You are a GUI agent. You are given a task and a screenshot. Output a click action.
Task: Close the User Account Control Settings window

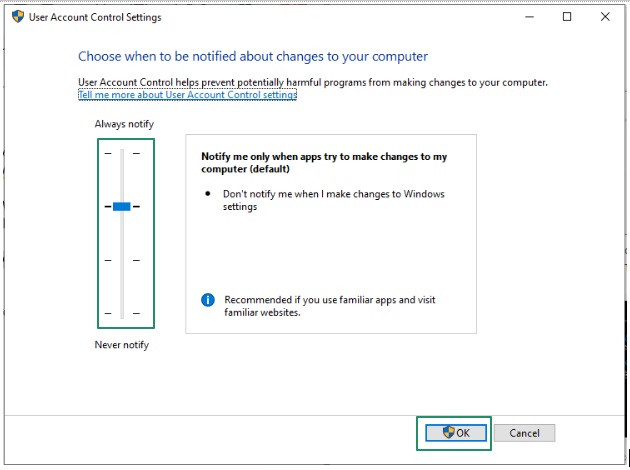[x=605, y=17]
